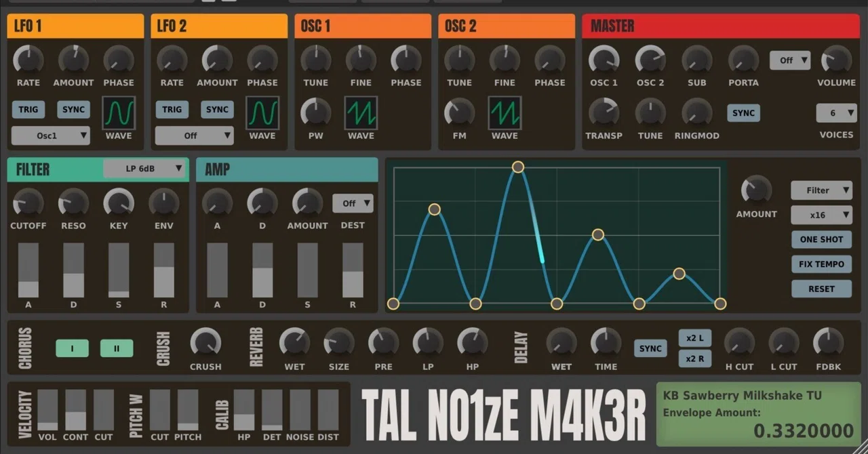The width and height of the screenshot is (868, 454).
Task: Click the Reverb WET knob
Action: [294, 343]
